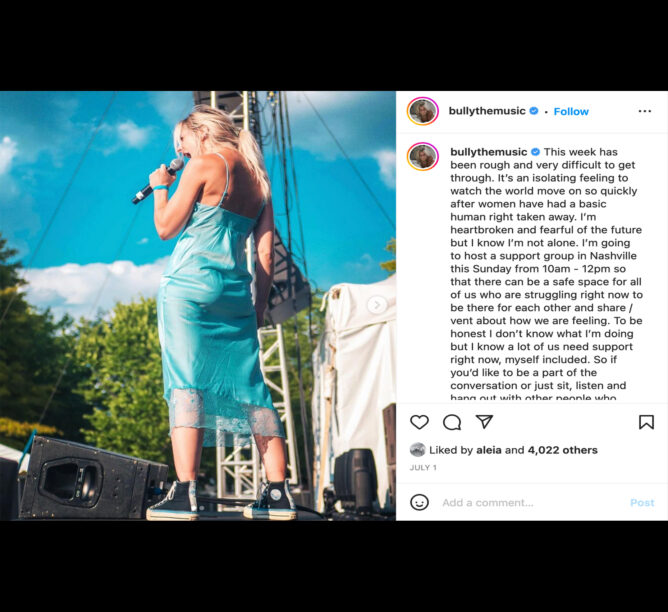Open bullythemusic username link in header
Screen dimensions: 668x612
487,111
